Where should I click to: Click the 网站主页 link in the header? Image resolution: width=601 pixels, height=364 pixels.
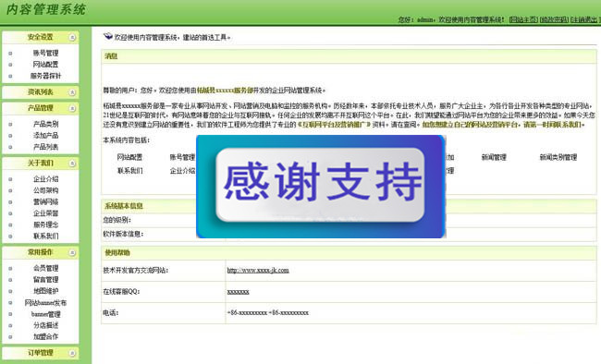[x=523, y=19]
